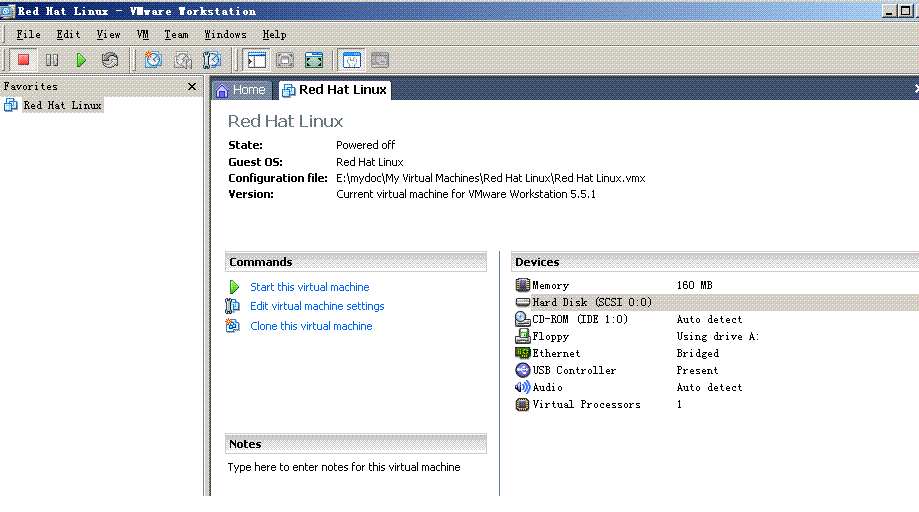
Task: Click the Summary view toolbar icon
Action: (352, 60)
